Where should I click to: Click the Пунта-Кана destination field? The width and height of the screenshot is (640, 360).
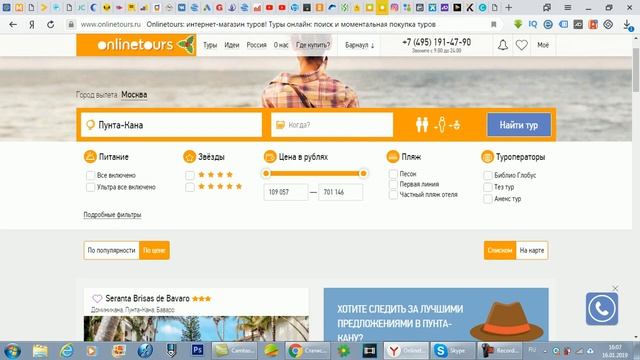[171, 124]
